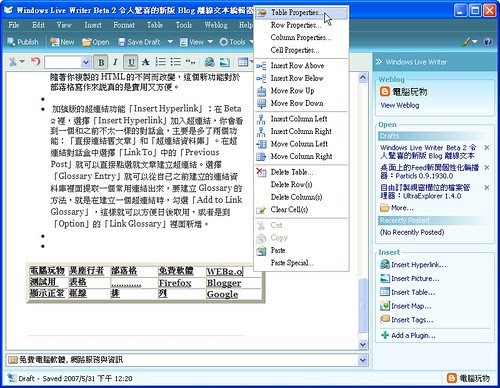This screenshot has width=500, height=388.
Task: Click Insert Table... in sidebar
Action: point(408,292)
